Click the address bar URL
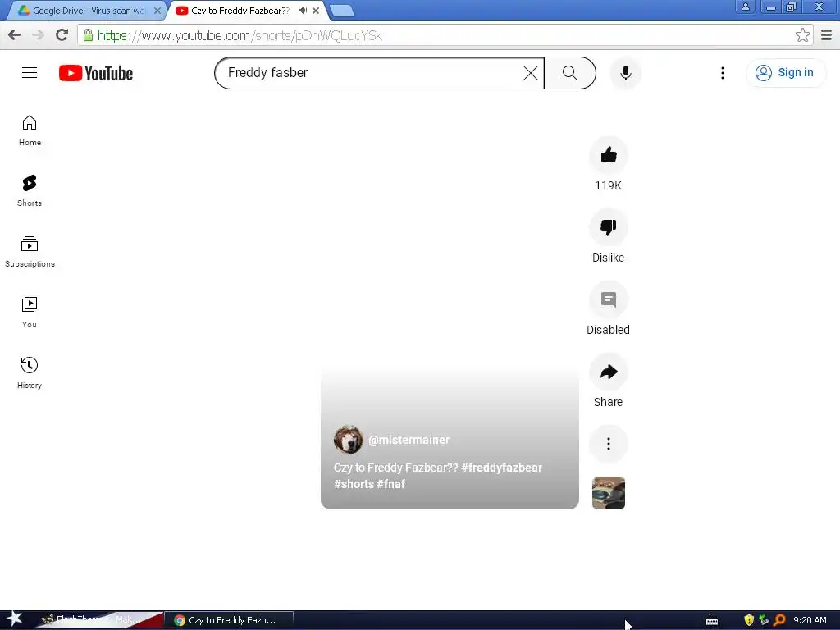This screenshot has width=840, height=630. (240, 35)
